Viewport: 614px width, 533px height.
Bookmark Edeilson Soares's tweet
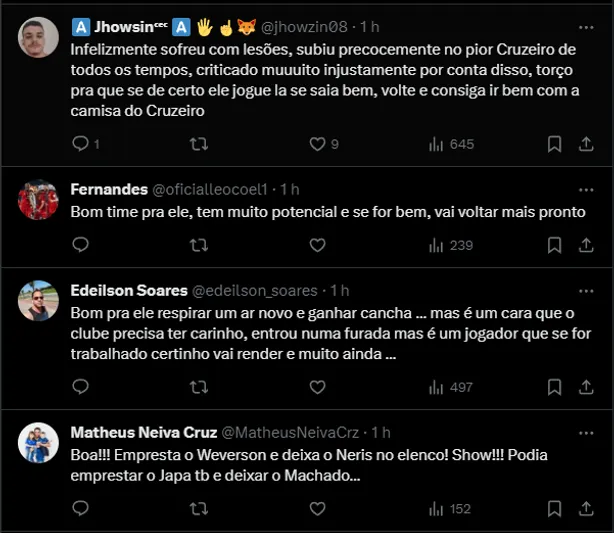(554, 387)
